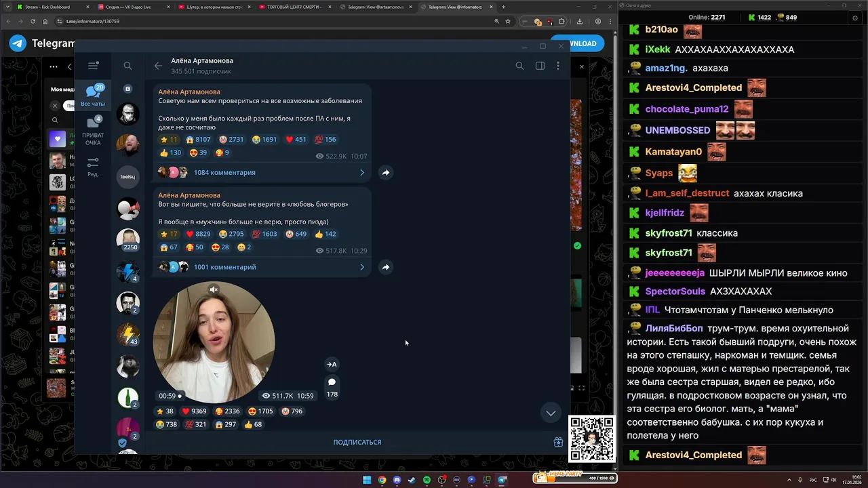
Task: Open Steam from the taskbar
Action: pos(412,480)
